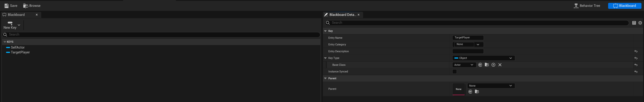The image size is (644, 102).
Task: Collapse the Key category
Action: click(x=325, y=31)
